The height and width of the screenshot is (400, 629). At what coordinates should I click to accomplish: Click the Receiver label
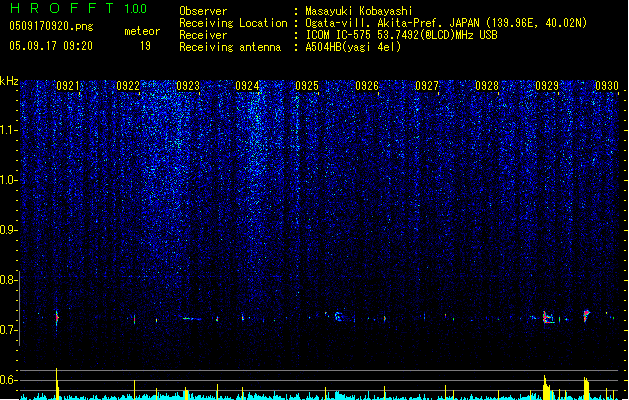click(x=203, y=35)
